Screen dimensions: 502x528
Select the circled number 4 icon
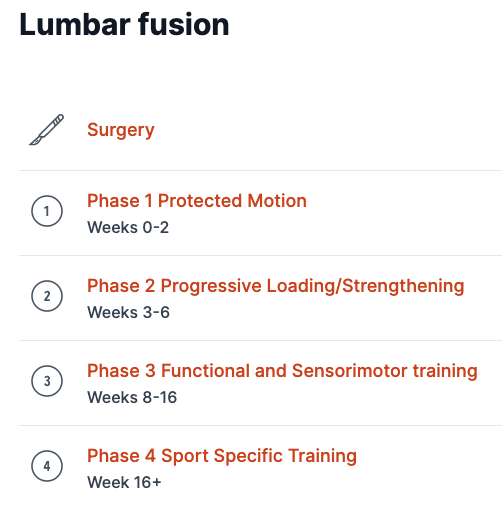tap(47, 466)
